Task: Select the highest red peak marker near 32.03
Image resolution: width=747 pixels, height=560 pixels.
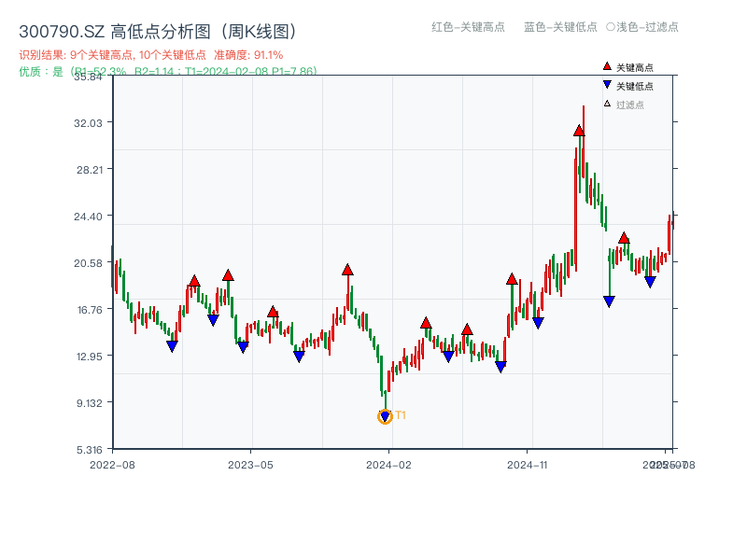Action: pyautogui.click(x=579, y=131)
